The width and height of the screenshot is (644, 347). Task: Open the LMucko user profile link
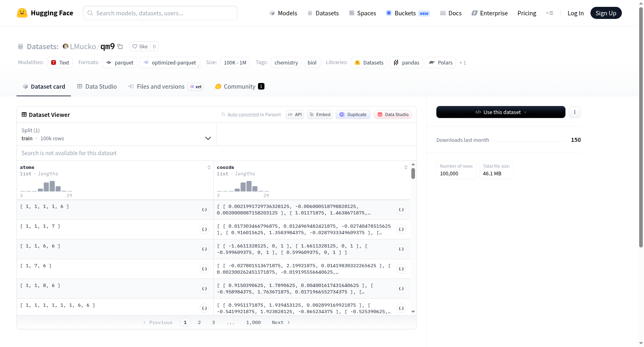click(x=83, y=46)
